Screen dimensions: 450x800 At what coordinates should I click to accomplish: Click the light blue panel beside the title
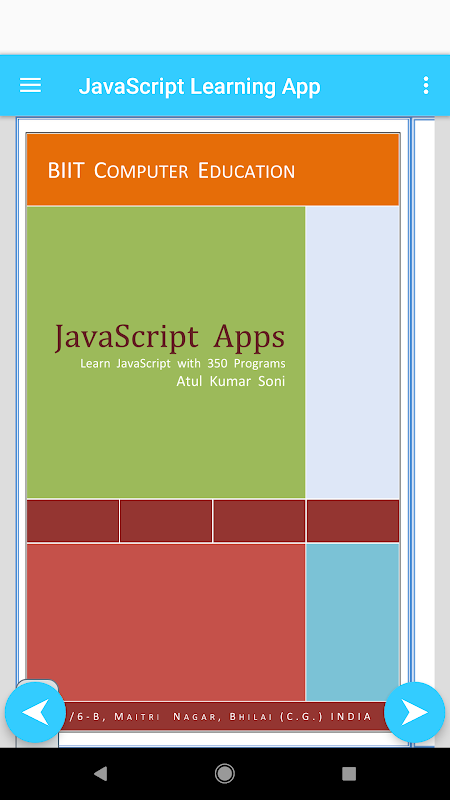coord(353,352)
